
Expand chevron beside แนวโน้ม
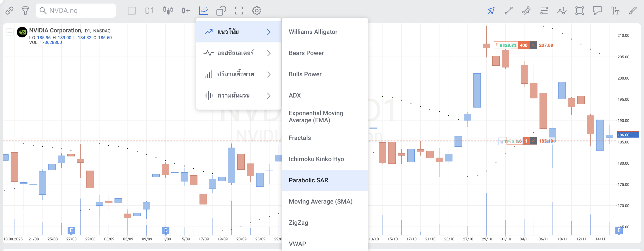269,32
